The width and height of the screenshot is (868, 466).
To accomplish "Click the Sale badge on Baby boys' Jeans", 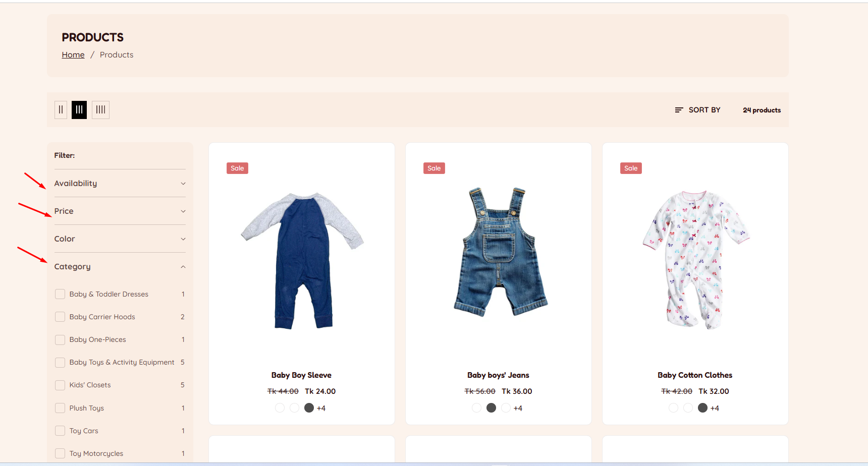I will (x=434, y=168).
